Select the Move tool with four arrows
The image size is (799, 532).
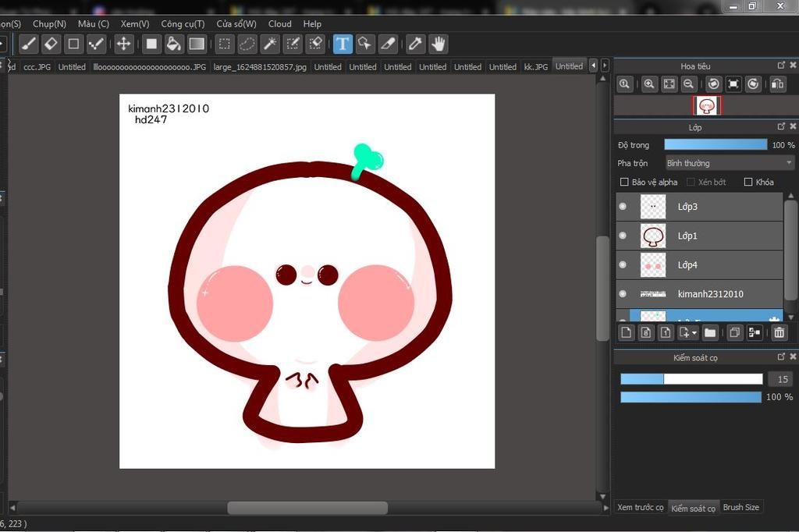pos(123,44)
